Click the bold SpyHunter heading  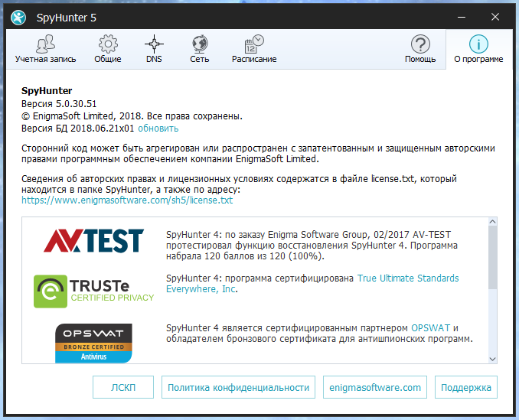(47, 91)
